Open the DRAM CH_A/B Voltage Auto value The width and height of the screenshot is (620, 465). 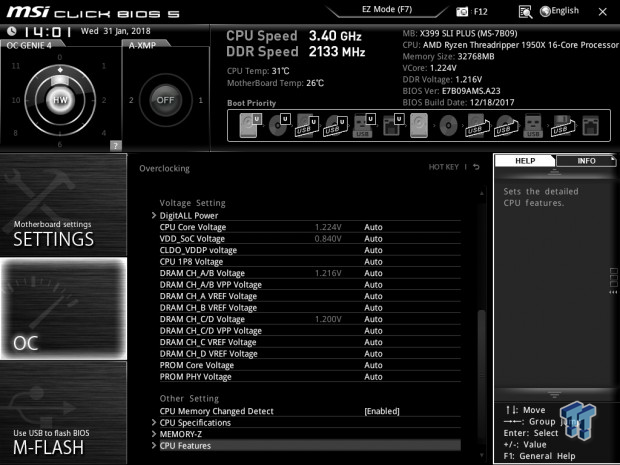coord(373,273)
